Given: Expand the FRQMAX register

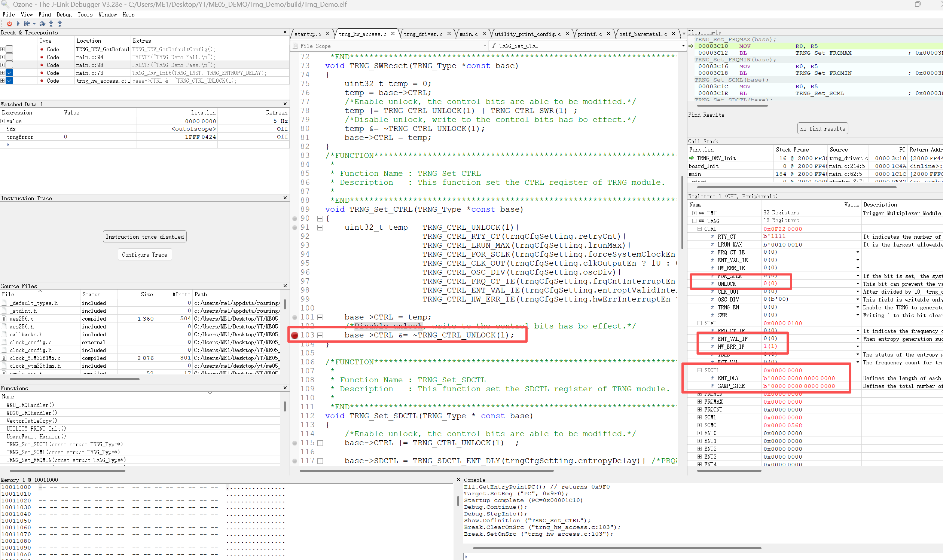Looking at the screenshot, I should [699, 401].
